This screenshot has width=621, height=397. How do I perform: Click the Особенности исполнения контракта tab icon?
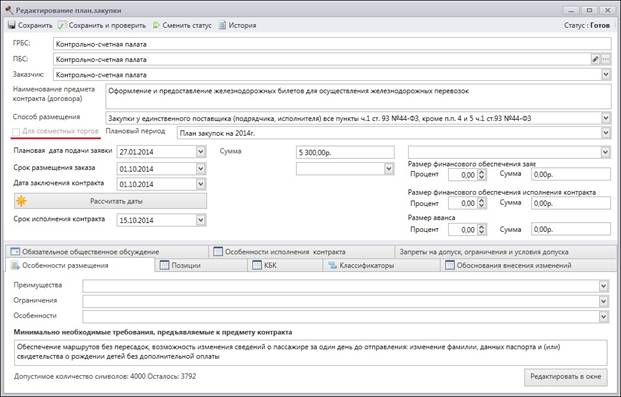tap(218, 252)
